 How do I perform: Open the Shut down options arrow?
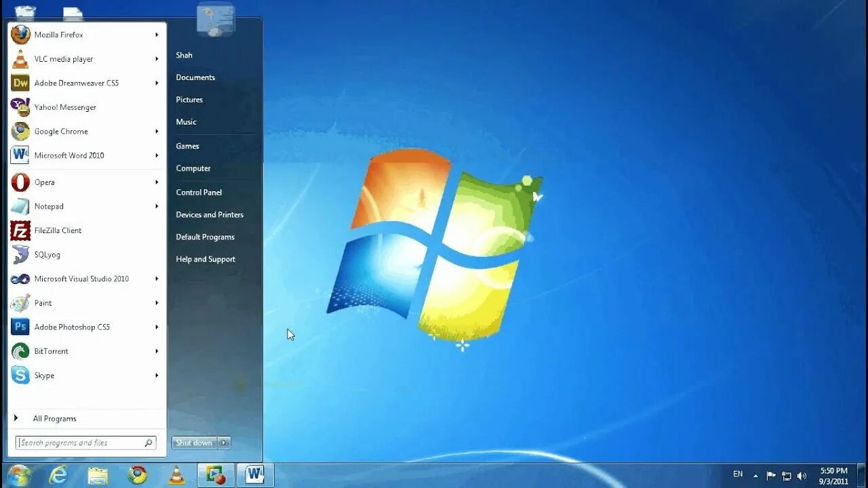(224, 443)
